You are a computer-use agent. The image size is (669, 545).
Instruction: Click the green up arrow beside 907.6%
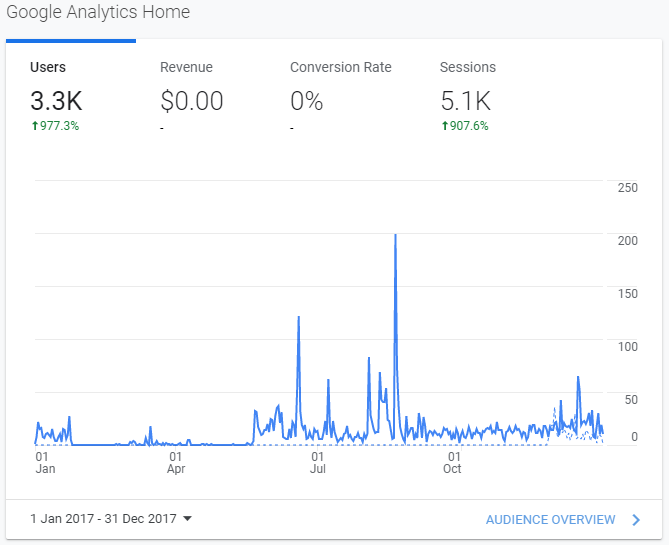pos(445,125)
